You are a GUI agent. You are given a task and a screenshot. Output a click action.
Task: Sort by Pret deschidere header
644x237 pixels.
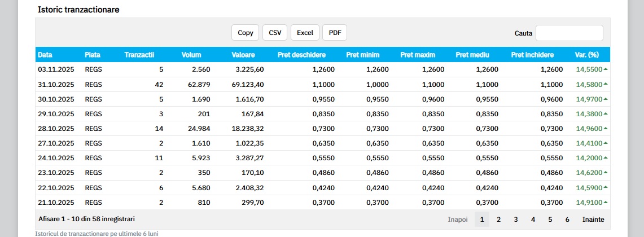click(301, 55)
